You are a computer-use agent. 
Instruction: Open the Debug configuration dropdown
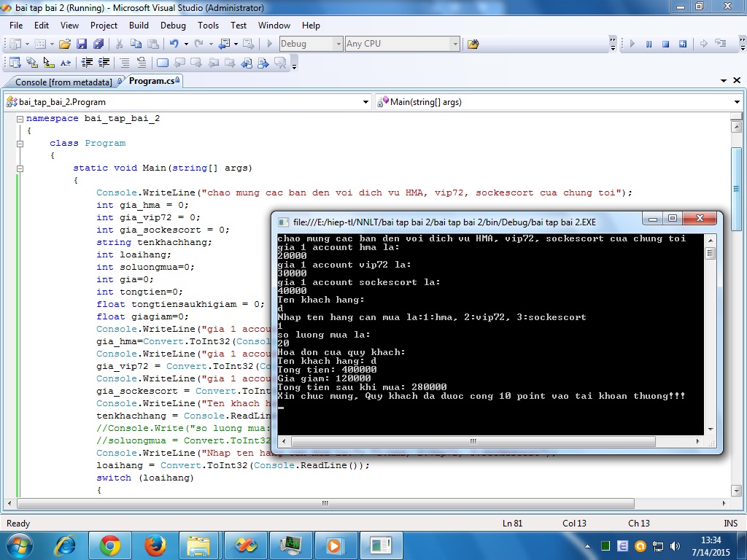click(x=338, y=44)
